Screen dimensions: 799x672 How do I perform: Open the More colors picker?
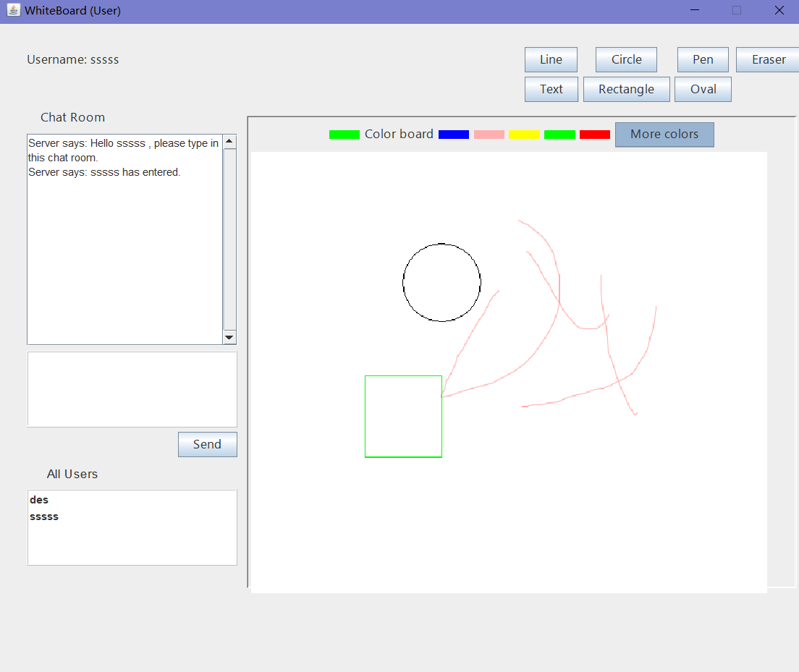[x=664, y=135]
